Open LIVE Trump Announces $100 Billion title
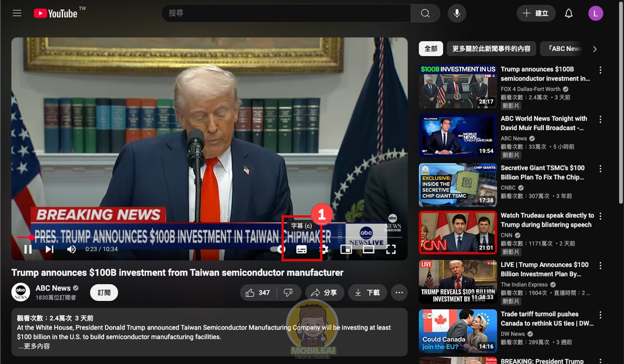624x364 pixels. tap(545, 269)
